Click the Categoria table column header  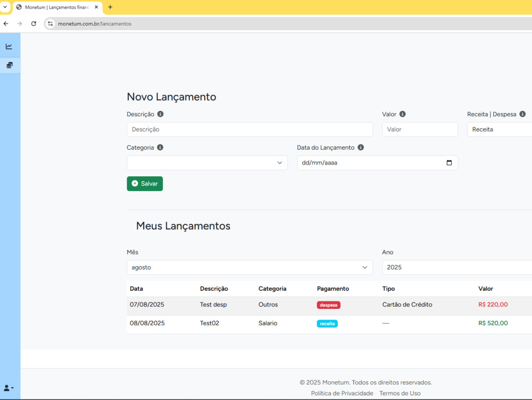(x=272, y=289)
